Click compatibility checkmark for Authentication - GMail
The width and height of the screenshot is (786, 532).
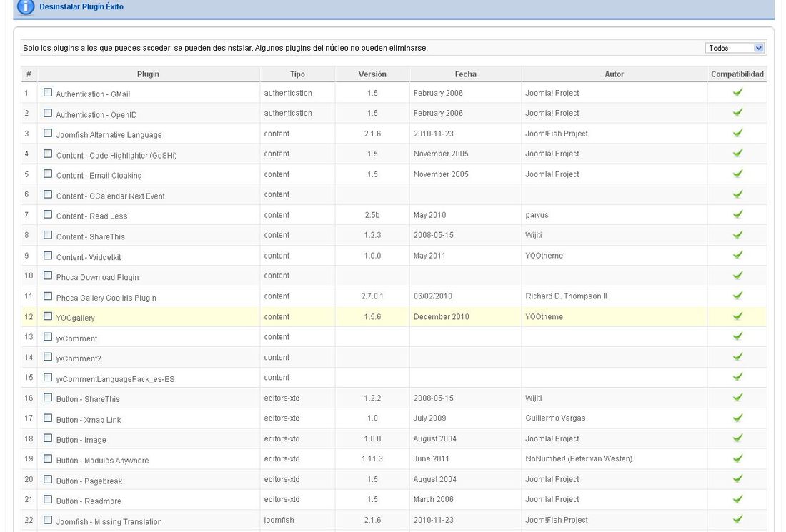pyautogui.click(x=737, y=93)
